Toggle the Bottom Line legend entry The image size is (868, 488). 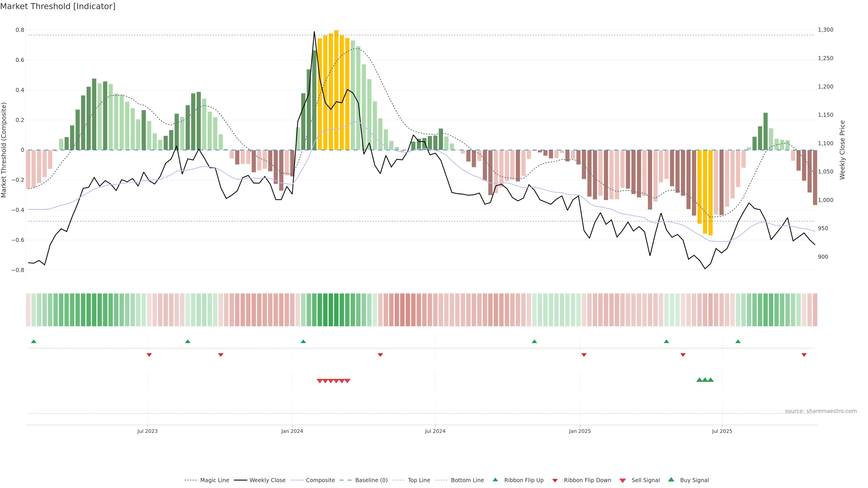click(x=467, y=480)
